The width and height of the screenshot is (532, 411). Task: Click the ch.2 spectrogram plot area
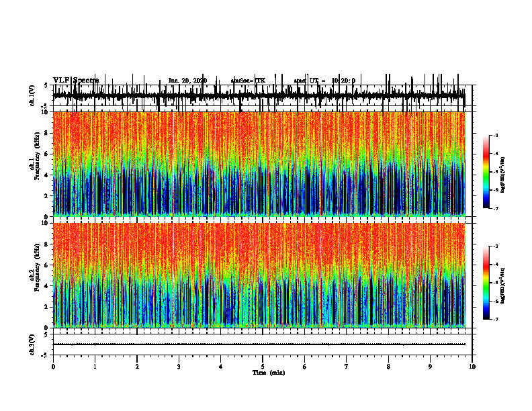tap(259, 275)
